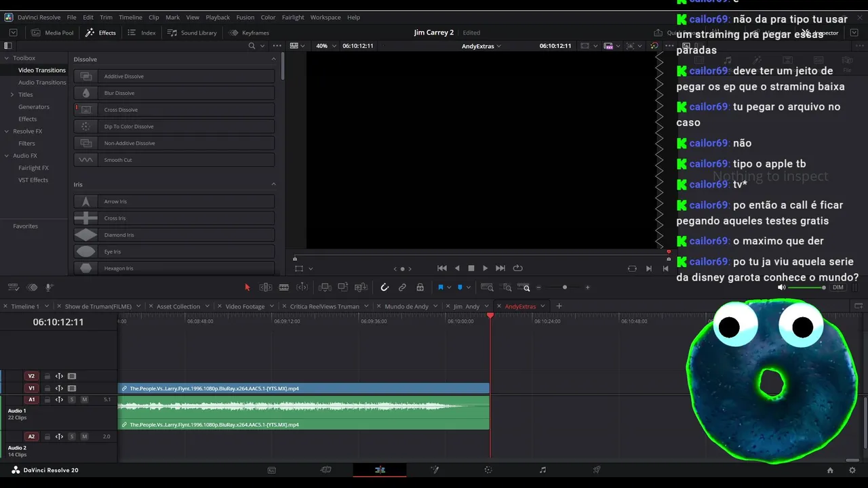This screenshot has height=488, width=868.
Task: Open the Workspace menu
Action: (325, 17)
